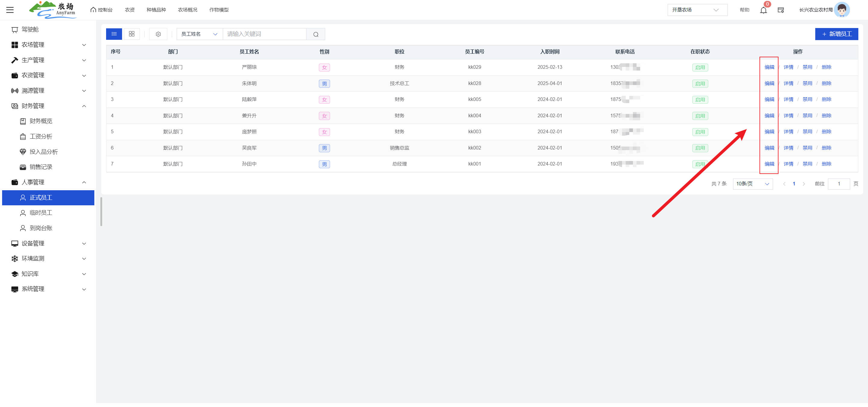Disable employee 严丽琼 via 禁用
This screenshot has height=407, width=868.
tap(807, 67)
